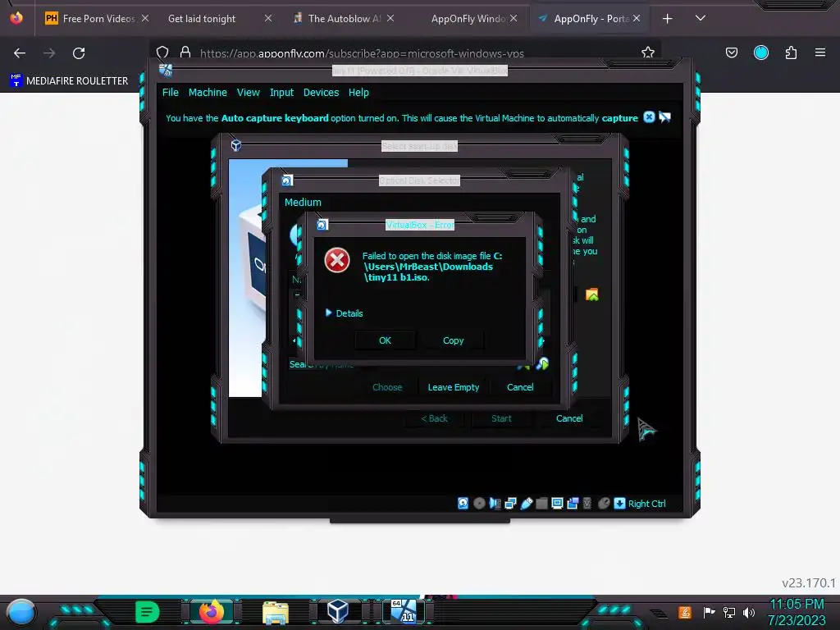
Task: Open MEDIAFIRE ROULETTER bookmark
Action: [69, 80]
